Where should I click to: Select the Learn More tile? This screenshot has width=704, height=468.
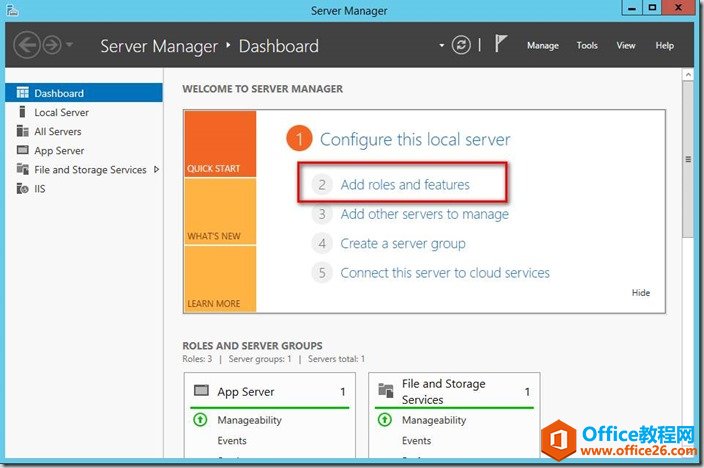tap(220, 278)
